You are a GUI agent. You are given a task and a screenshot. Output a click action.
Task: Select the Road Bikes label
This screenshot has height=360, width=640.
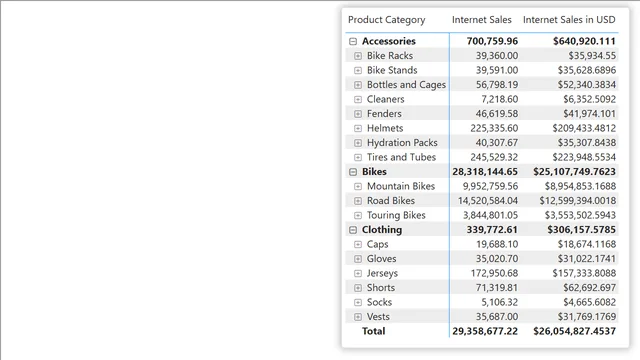coord(391,201)
